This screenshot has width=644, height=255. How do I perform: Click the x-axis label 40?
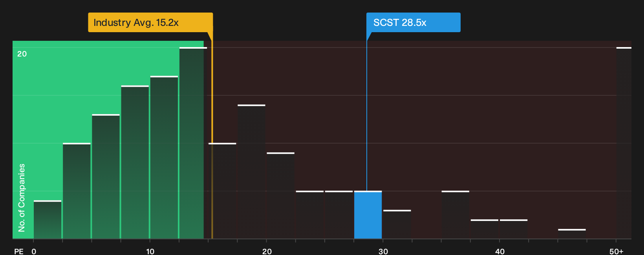coord(499,251)
